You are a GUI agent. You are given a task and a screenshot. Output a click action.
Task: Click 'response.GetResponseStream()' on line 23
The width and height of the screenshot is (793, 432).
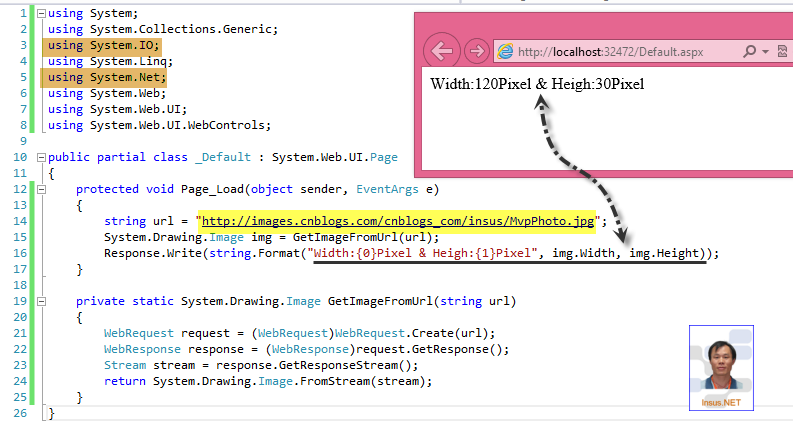pos(314,365)
